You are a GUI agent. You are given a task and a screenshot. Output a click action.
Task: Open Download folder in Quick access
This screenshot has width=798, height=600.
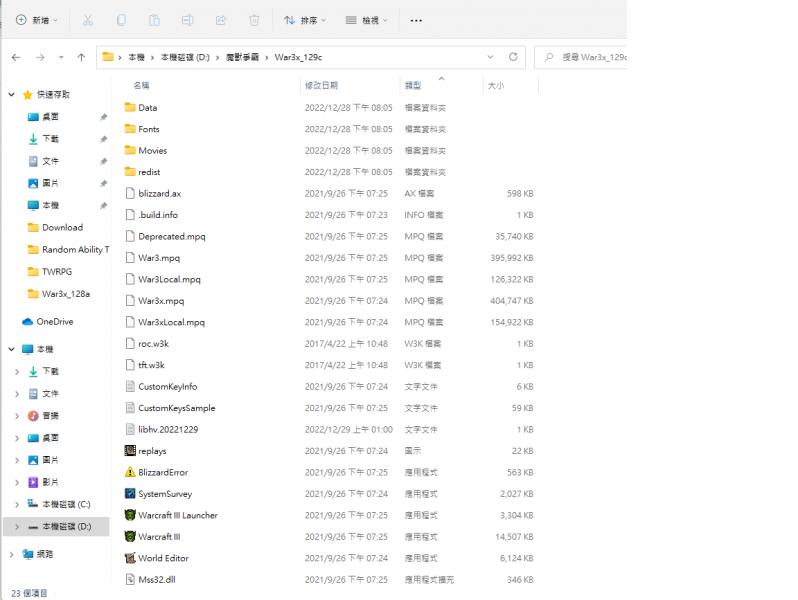(x=62, y=227)
